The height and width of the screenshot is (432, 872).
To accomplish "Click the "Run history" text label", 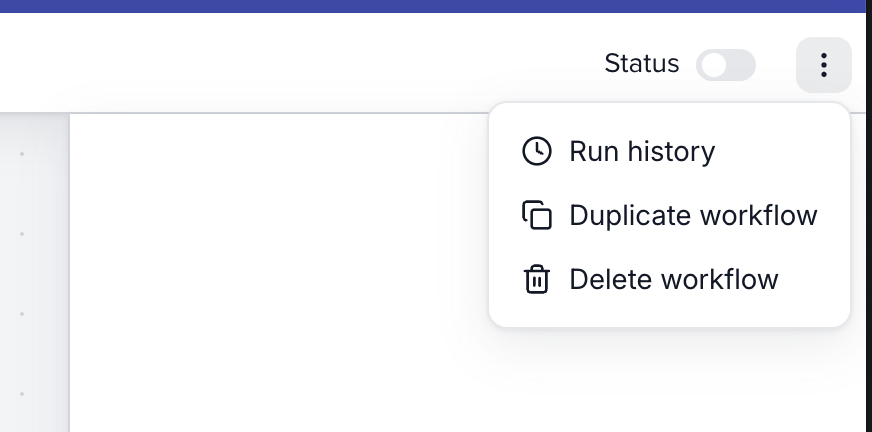I will 642,151.
